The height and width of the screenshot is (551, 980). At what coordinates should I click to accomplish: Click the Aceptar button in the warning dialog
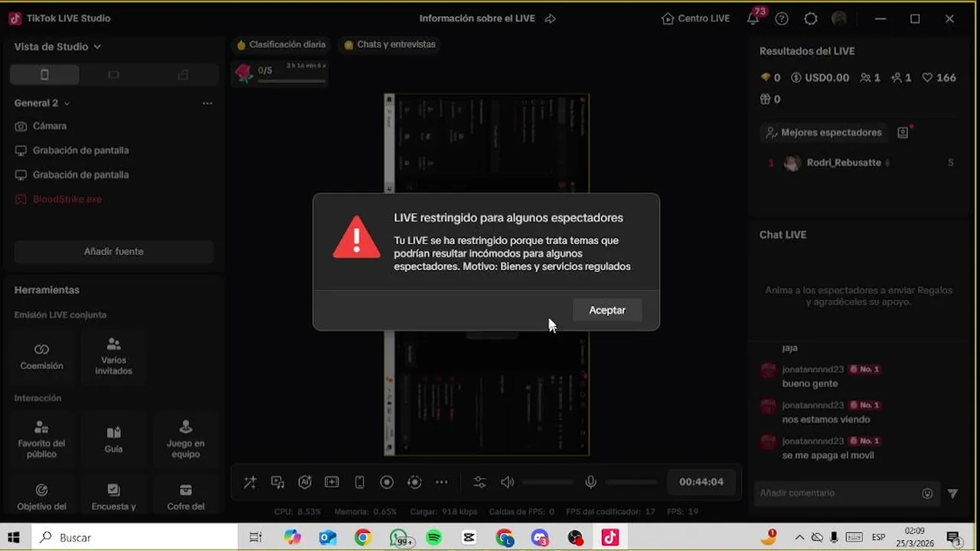tap(607, 310)
